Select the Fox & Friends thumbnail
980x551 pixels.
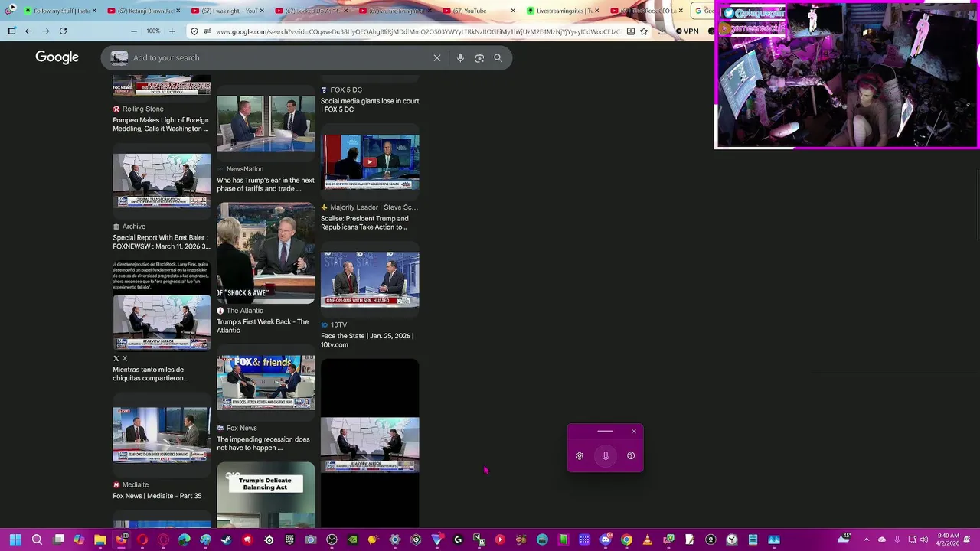pyautogui.click(x=266, y=382)
